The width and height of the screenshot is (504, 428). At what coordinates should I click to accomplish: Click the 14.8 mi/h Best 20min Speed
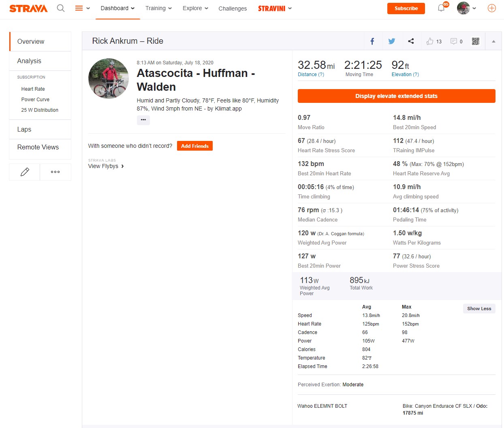(407, 118)
